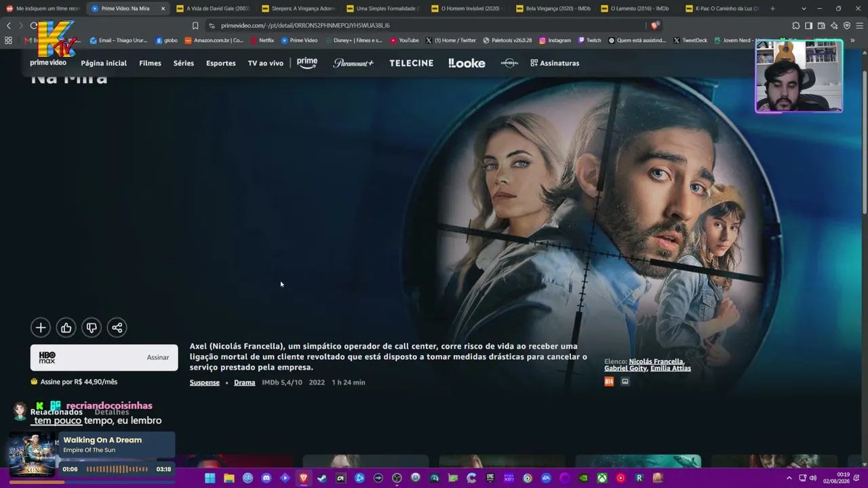The width and height of the screenshot is (868, 488).
Task: Open cast member Nicolás Francella link
Action: [656, 362]
